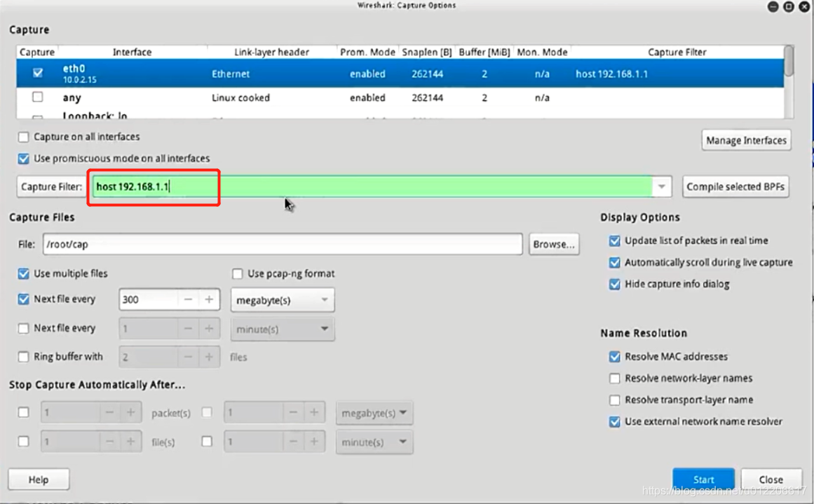Uncheck the eth0 capture checkbox
Screen dimensions: 814x504
coord(38,73)
